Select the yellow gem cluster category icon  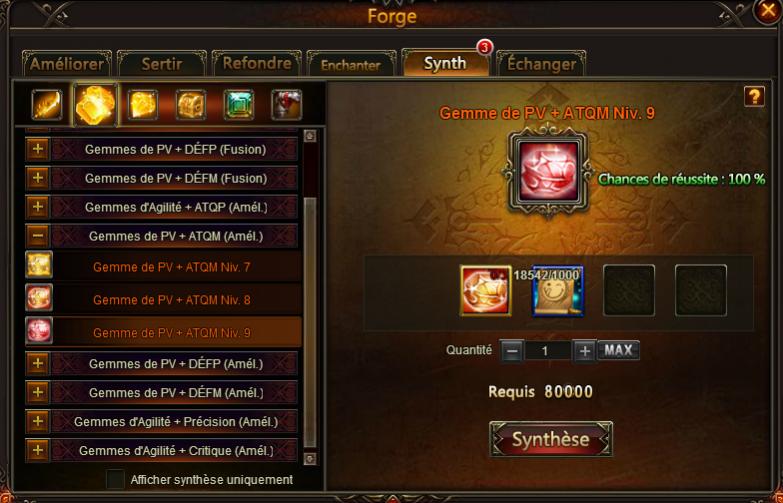[95, 104]
